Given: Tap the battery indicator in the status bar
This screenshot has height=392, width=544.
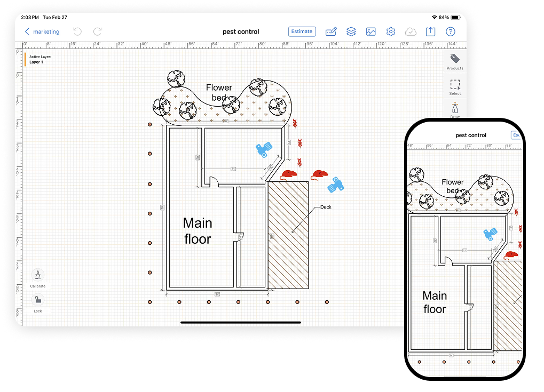Looking at the screenshot, I should point(456,17).
